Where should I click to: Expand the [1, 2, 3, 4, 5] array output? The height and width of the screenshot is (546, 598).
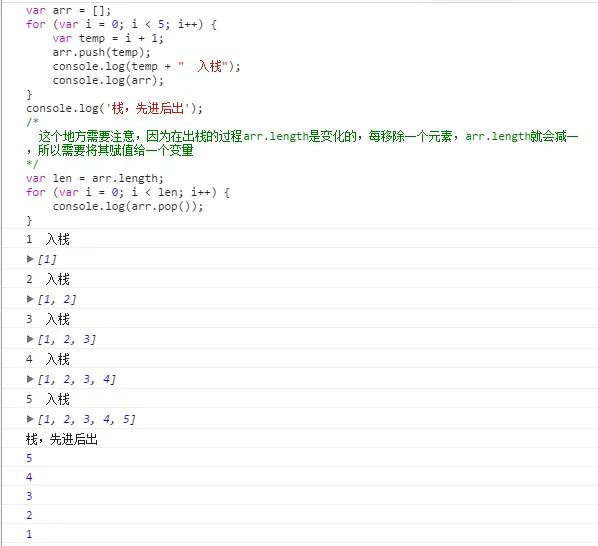pos(30,419)
